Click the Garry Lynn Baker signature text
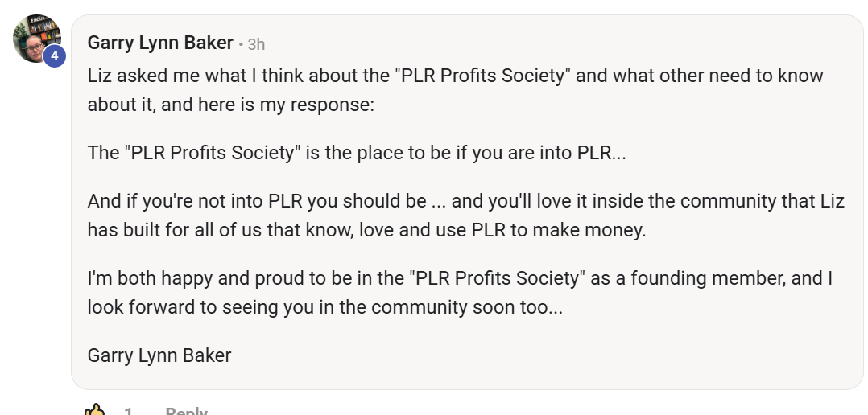The height and width of the screenshot is (415, 868). pyautogui.click(x=159, y=355)
